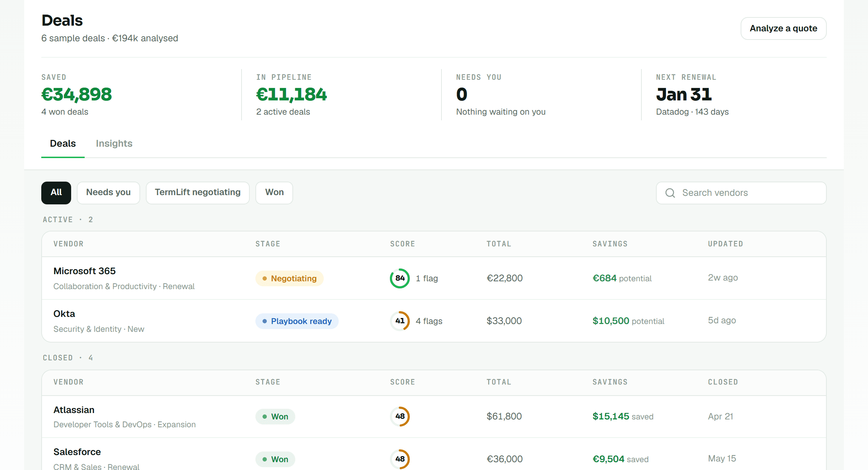Show only Won deals filter
Image resolution: width=868 pixels, height=470 pixels.
point(274,193)
